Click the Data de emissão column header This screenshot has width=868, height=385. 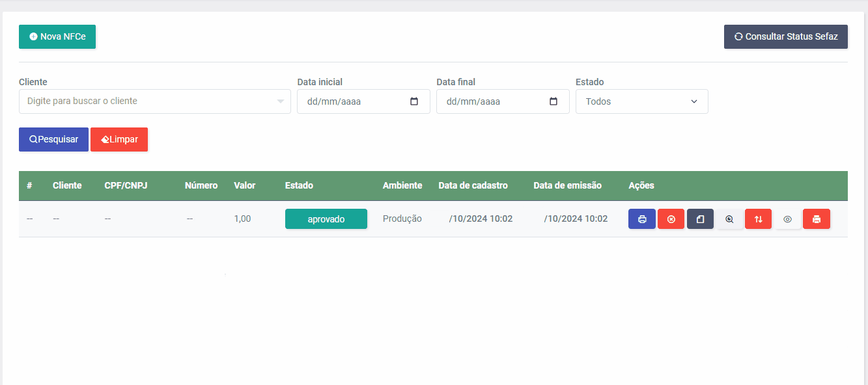coord(567,185)
